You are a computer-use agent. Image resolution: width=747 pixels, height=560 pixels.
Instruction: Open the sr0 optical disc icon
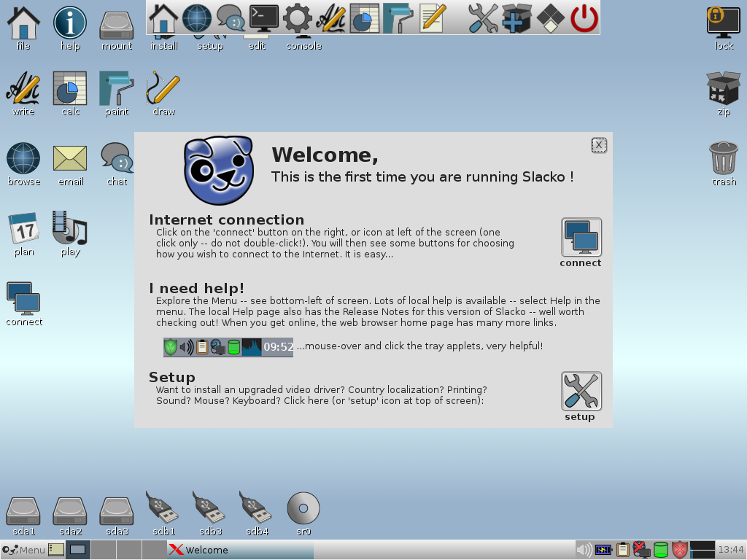coord(303,514)
